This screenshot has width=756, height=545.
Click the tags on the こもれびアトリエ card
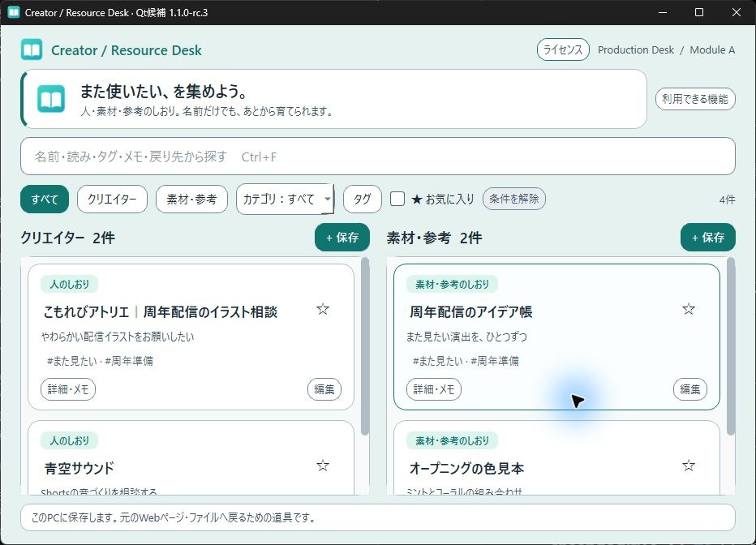100,361
